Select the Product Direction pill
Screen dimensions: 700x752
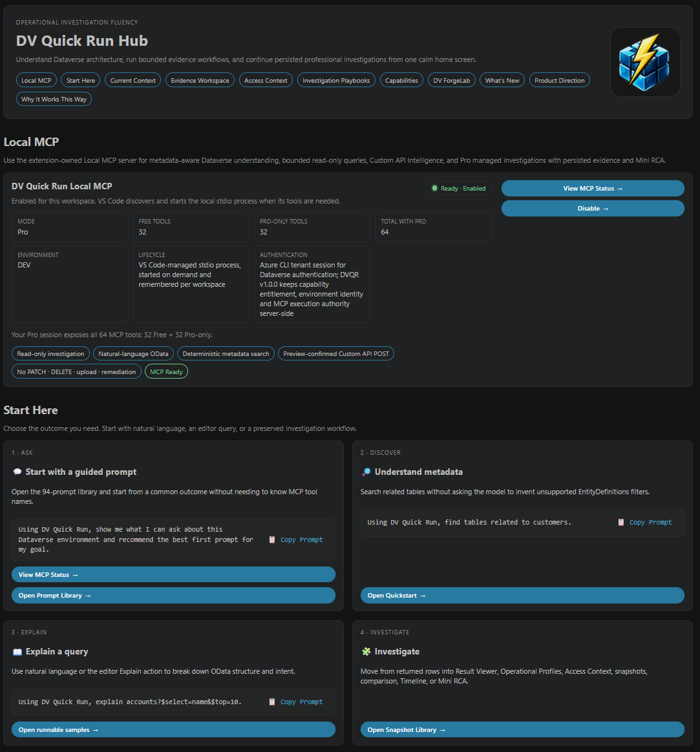560,81
